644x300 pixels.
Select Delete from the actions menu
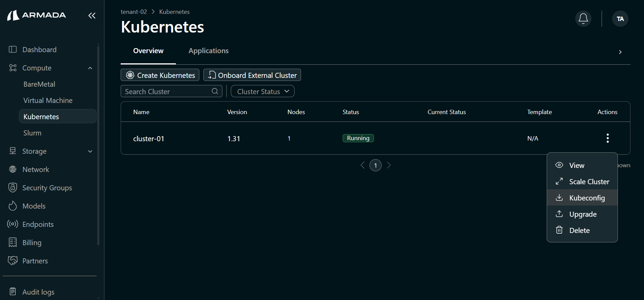pos(582,230)
